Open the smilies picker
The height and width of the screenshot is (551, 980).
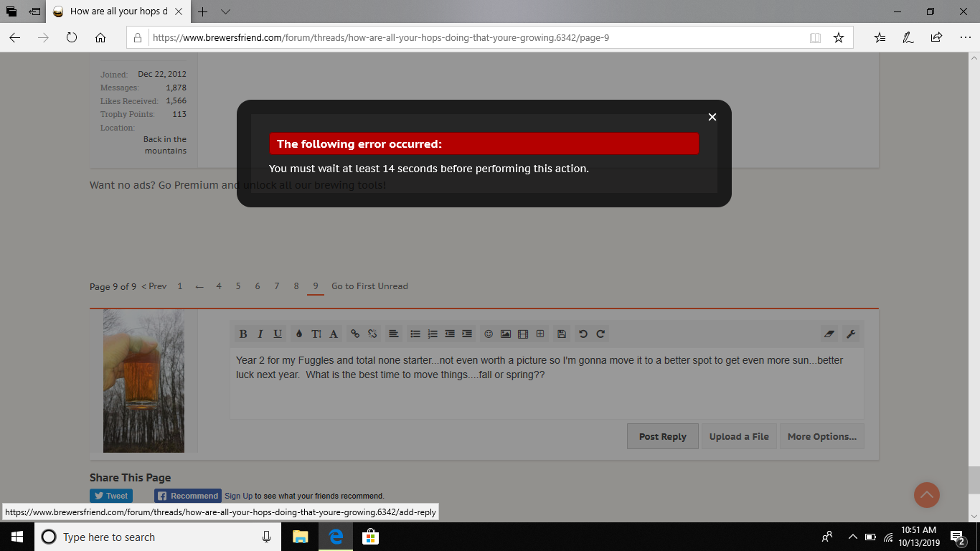point(489,334)
